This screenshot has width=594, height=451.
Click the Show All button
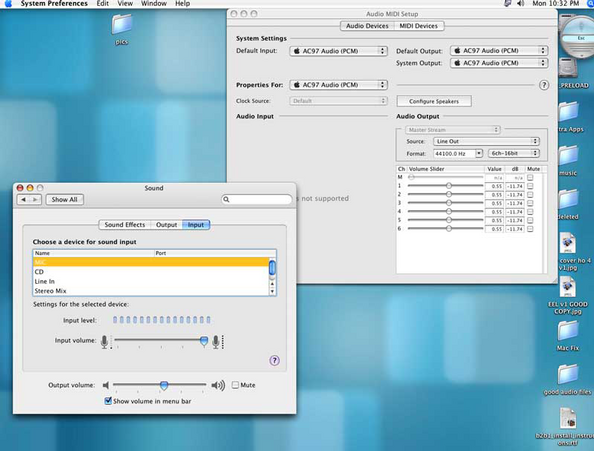click(64, 200)
